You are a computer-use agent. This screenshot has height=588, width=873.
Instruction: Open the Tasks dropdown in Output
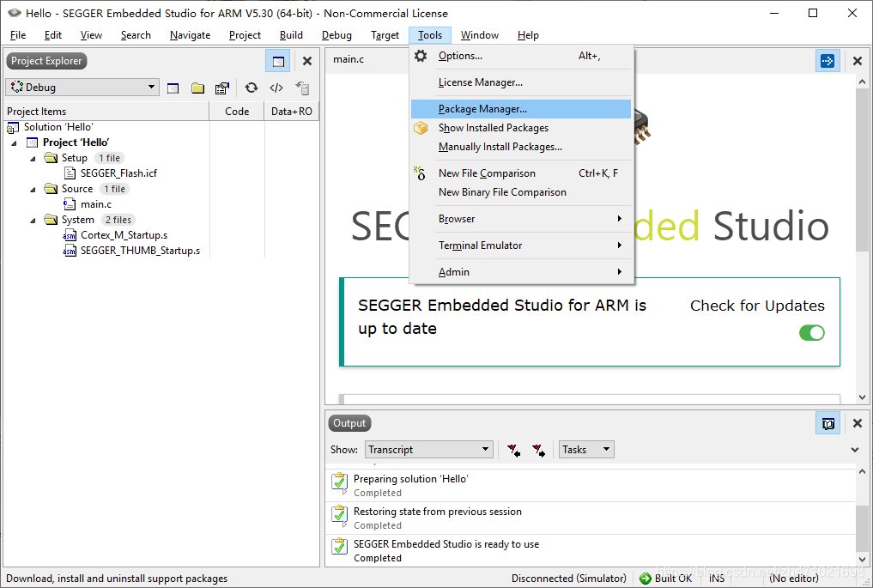[x=586, y=449]
